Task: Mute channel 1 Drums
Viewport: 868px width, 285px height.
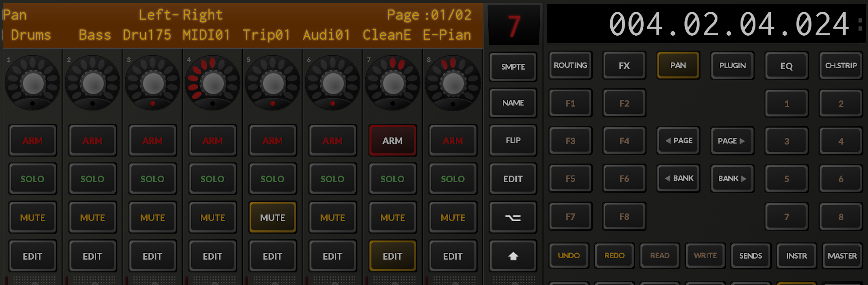Action: click(x=33, y=218)
